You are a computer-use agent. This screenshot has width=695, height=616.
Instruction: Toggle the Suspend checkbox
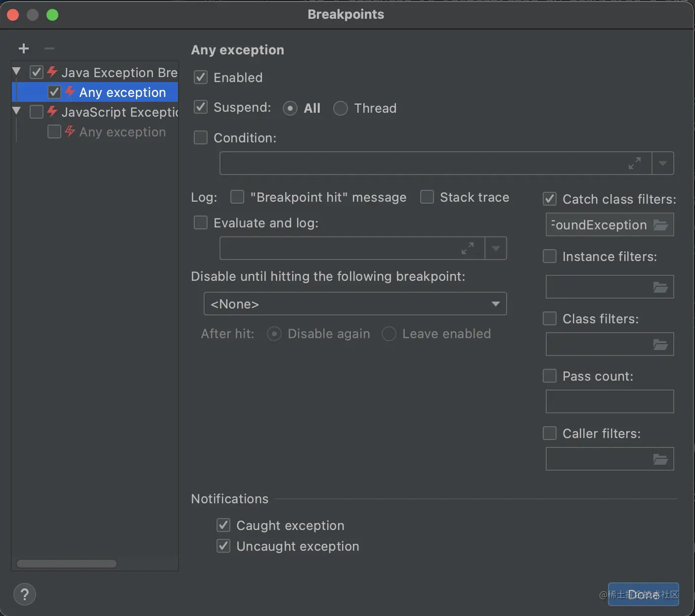[201, 107]
